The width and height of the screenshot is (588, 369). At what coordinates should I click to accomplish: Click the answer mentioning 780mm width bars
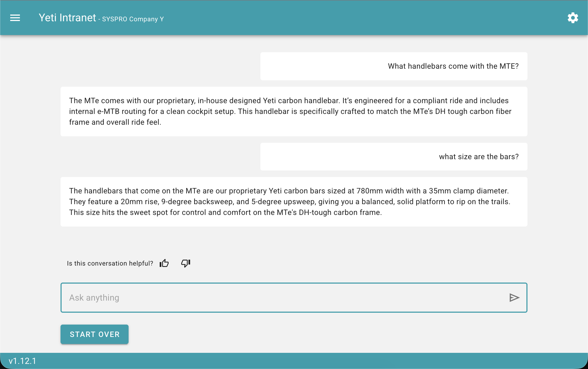[x=294, y=202]
